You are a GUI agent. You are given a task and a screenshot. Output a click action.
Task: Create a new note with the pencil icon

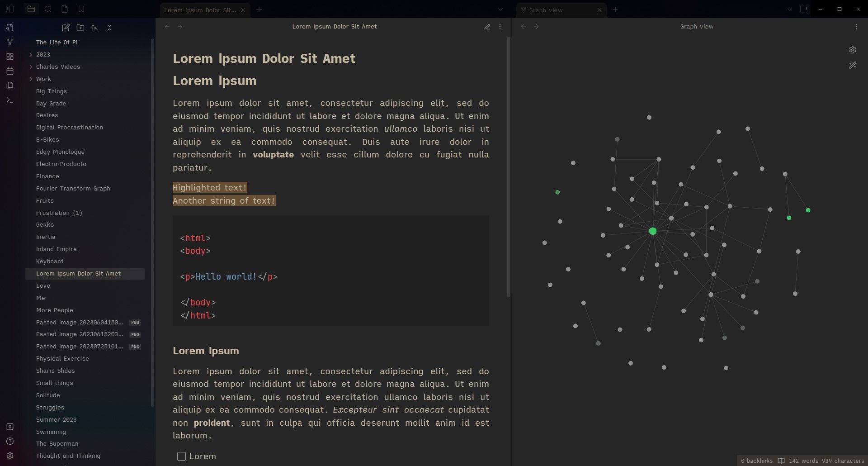66,28
